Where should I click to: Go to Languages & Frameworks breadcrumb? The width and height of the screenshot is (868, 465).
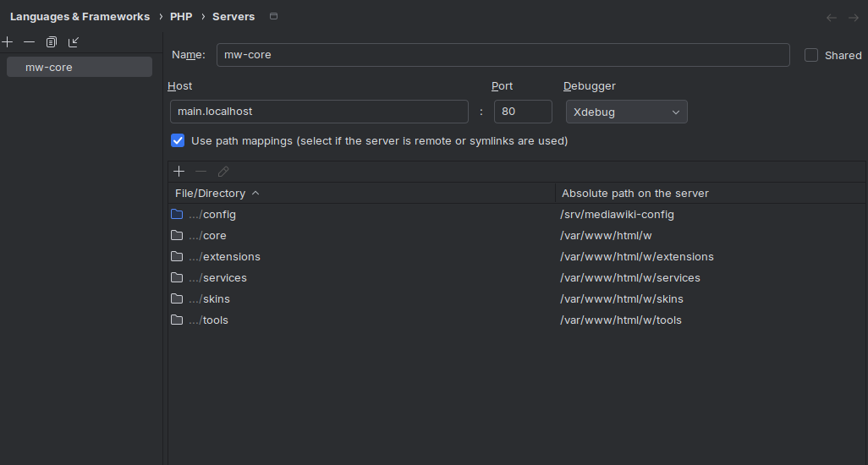tap(80, 16)
